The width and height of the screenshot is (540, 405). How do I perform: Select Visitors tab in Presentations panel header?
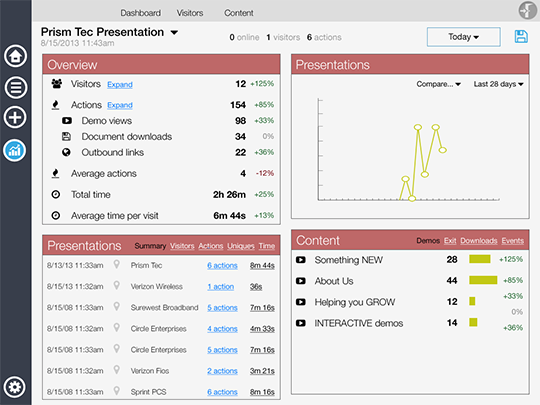182,246
